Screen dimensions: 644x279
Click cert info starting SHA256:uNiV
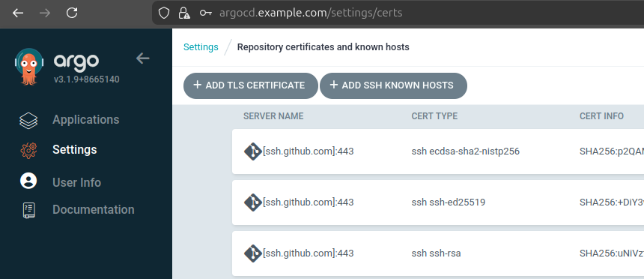pyautogui.click(x=612, y=253)
